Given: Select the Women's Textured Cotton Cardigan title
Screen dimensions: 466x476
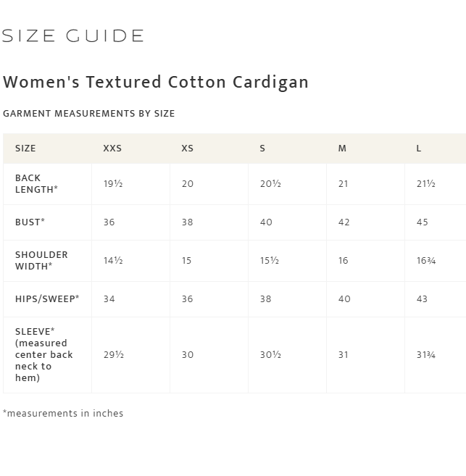Looking at the screenshot, I should coord(156,83).
